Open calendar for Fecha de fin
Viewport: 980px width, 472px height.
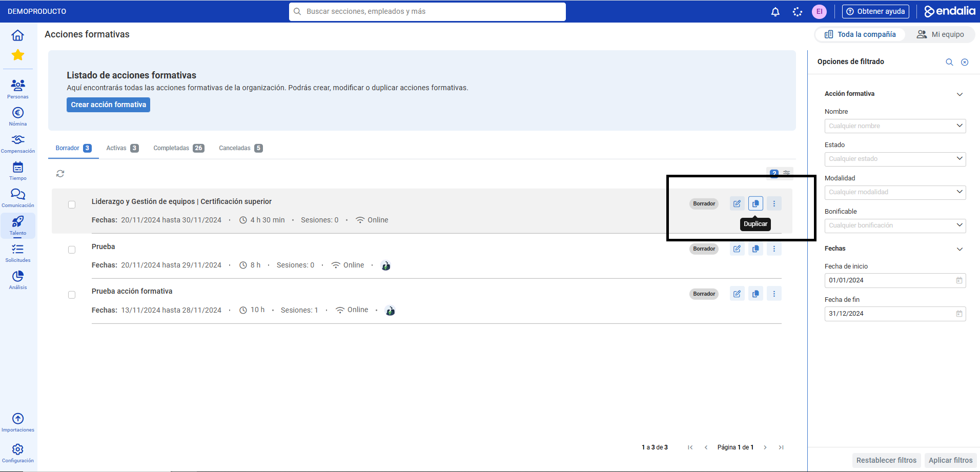point(959,314)
